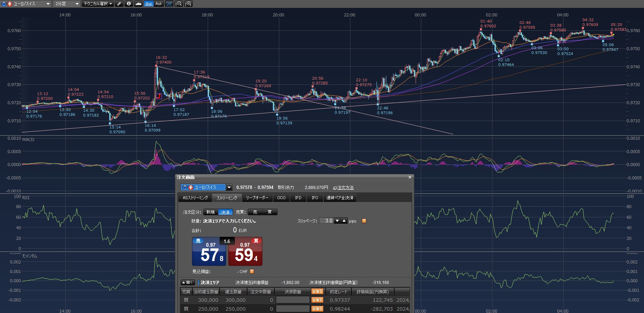
Task: Decrease slippage with the down arrow
Action: tap(337, 221)
